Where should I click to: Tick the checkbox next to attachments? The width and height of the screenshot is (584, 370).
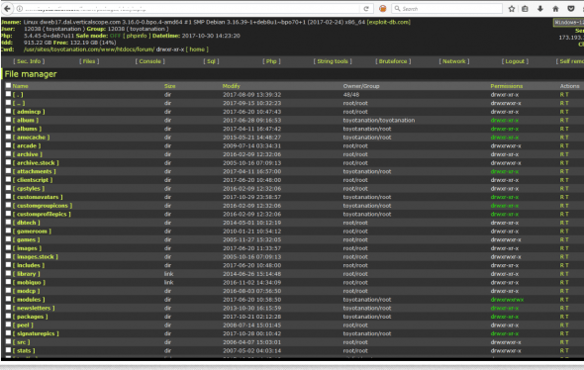(x=8, y=171)
